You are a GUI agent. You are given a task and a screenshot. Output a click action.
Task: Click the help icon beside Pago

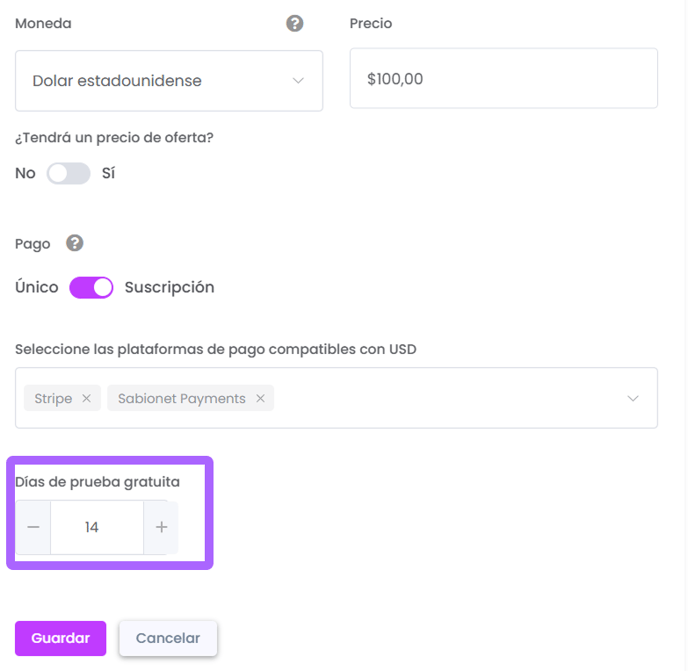pyautogui.click(x=75, y=243)
